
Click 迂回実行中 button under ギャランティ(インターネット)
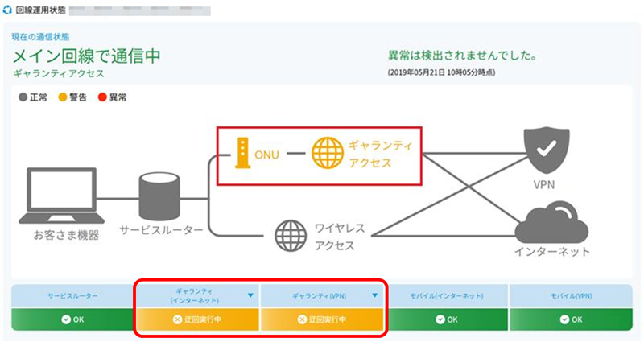[196, 319]
